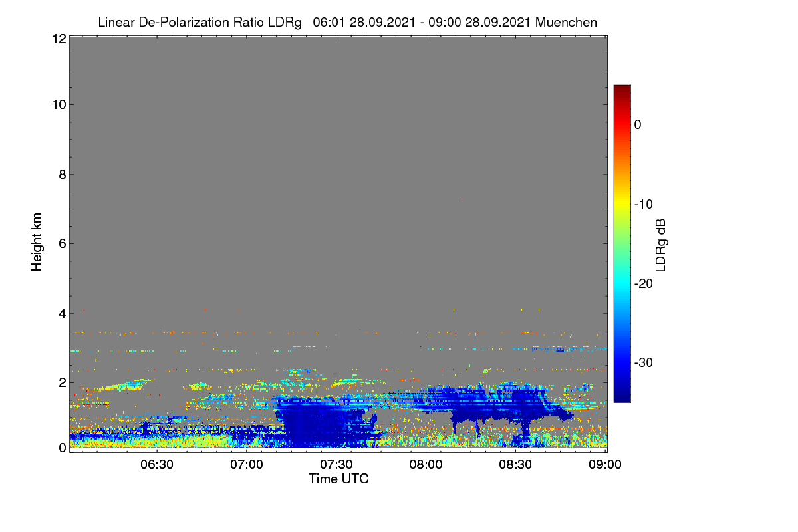798x532 pixels.
Task: Click the dark blue bottom of the colorbar
Action: click(622, 397)
